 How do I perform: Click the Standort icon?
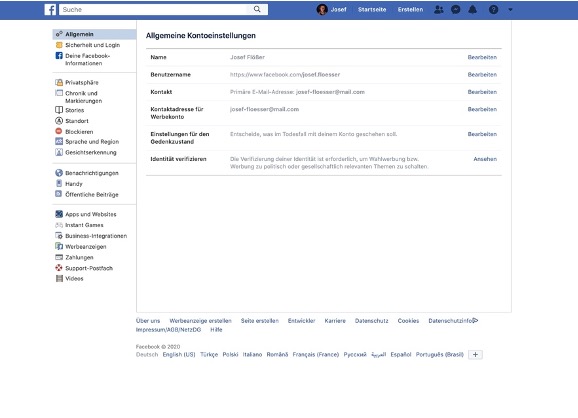[x=59, y=121]
